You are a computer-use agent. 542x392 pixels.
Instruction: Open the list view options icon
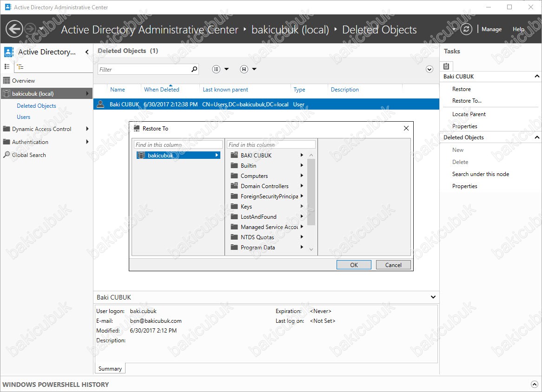coord(216,69)
